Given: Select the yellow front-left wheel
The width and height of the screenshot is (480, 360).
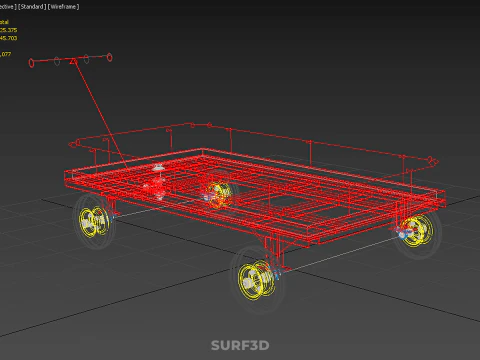Looking at the screenshot, I should coord(94,221).
